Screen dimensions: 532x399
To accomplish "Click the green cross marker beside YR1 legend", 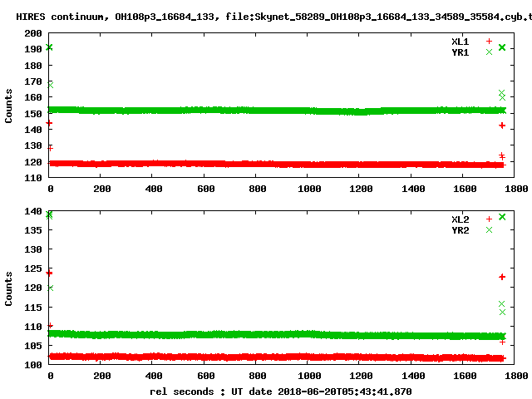I will [489, 52].
